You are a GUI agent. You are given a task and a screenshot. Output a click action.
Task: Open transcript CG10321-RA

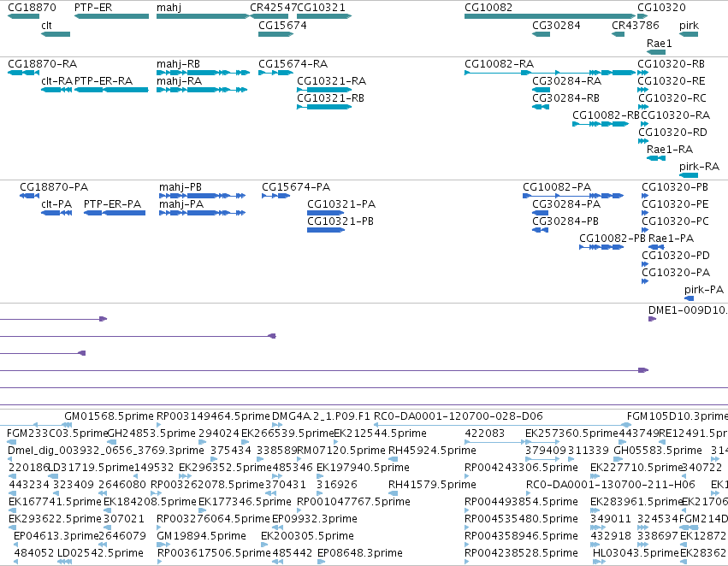[x=332, y=81]
